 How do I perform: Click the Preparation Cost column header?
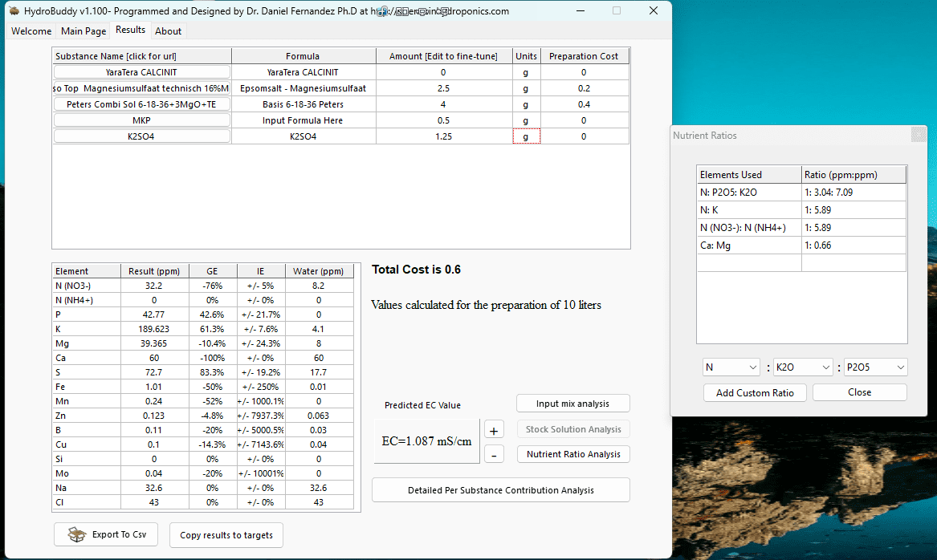[583, 56]
